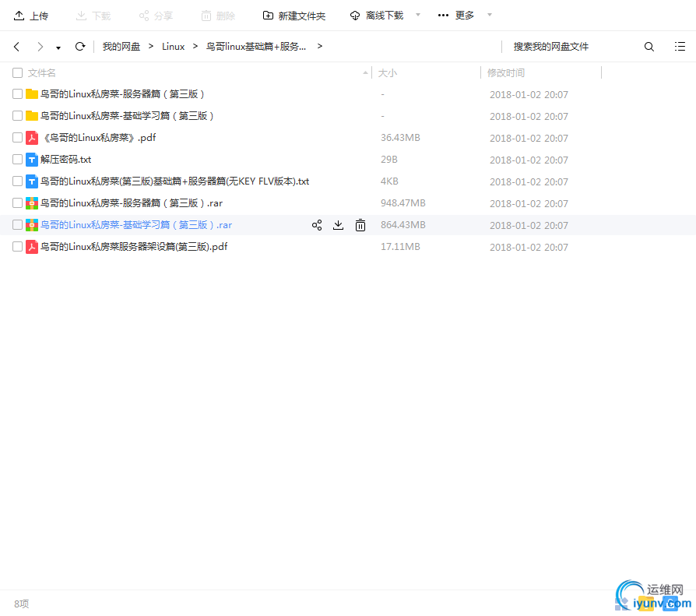
Task: Delete the 基础学习篇 .rar via row trash icon
Action: point(360,225)
